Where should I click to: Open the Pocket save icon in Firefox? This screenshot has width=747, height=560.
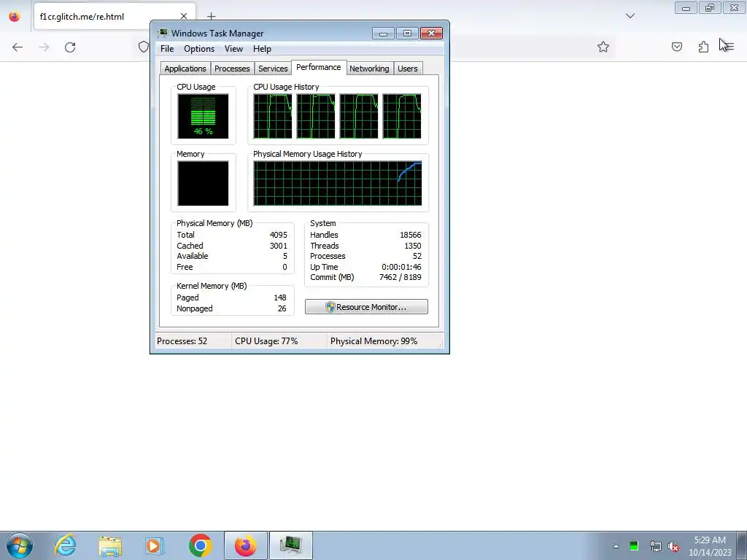(x=677, y=47)
